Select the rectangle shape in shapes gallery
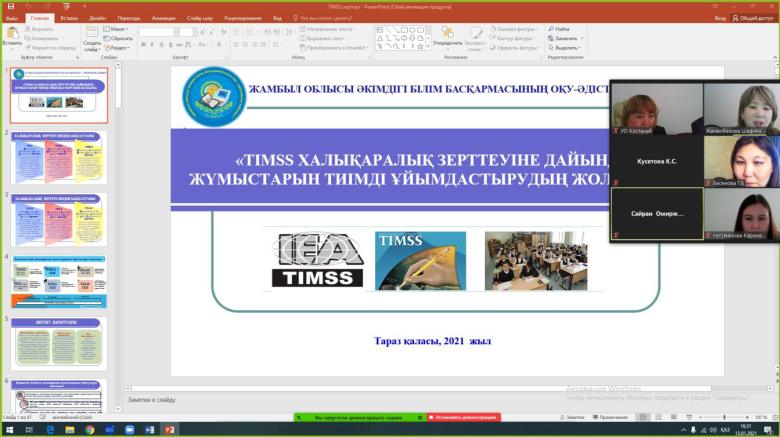 click(404, 30)
